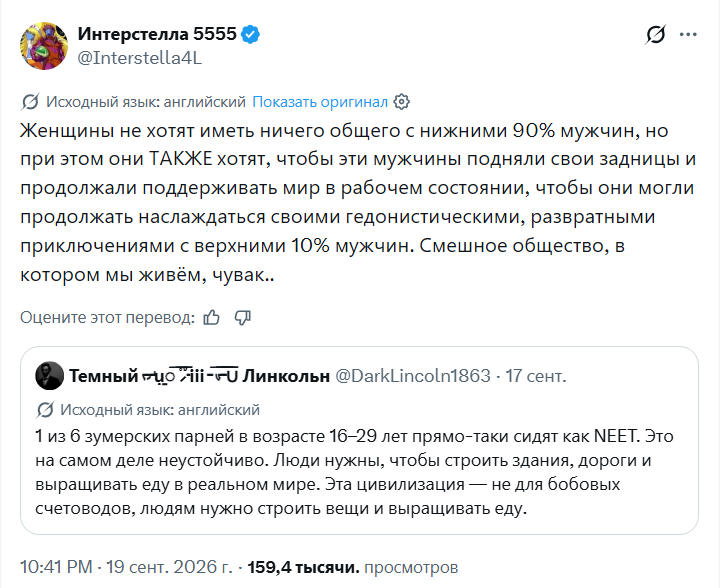Open the @Interstella4L handle
This screenshot has width=720, height=588.
(140, 58)
